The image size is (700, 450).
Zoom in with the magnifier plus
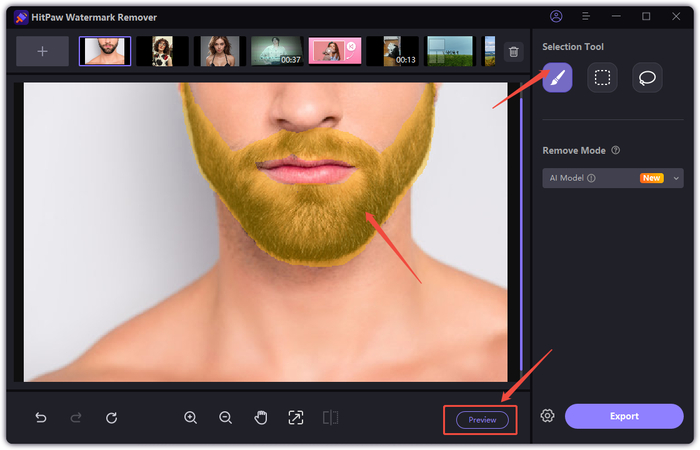click(191, 418)
